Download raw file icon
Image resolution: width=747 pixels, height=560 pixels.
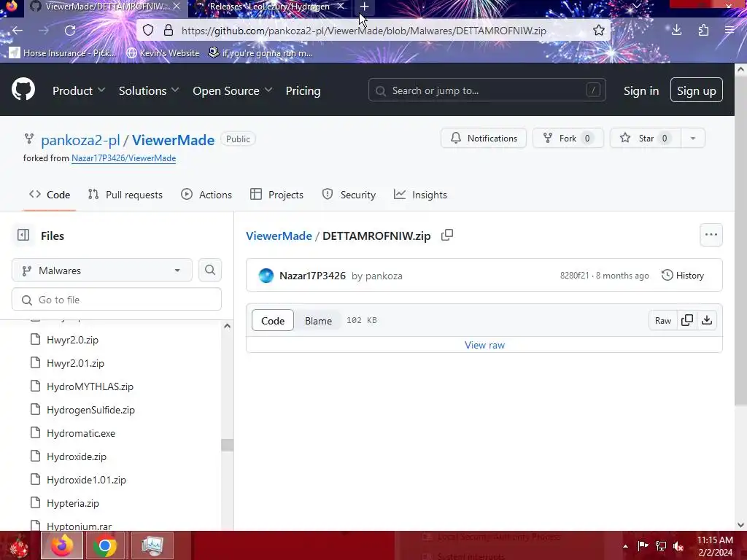coord(707,321)
